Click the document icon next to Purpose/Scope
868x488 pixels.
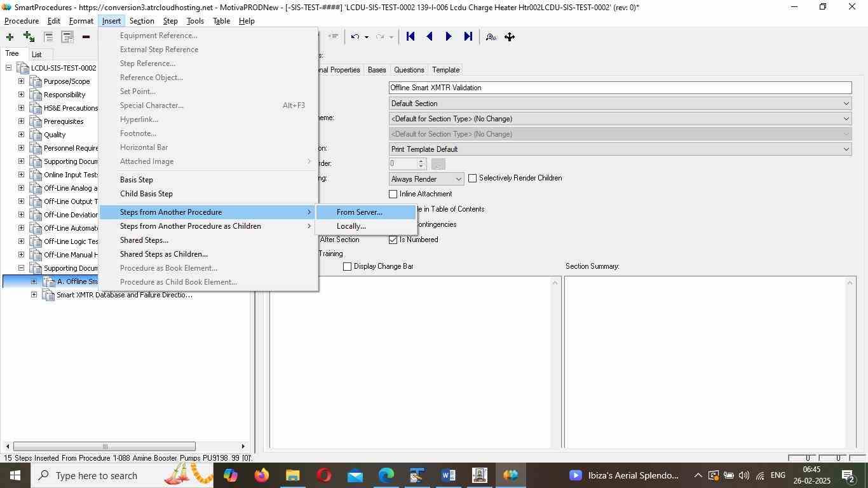[35, 81]
